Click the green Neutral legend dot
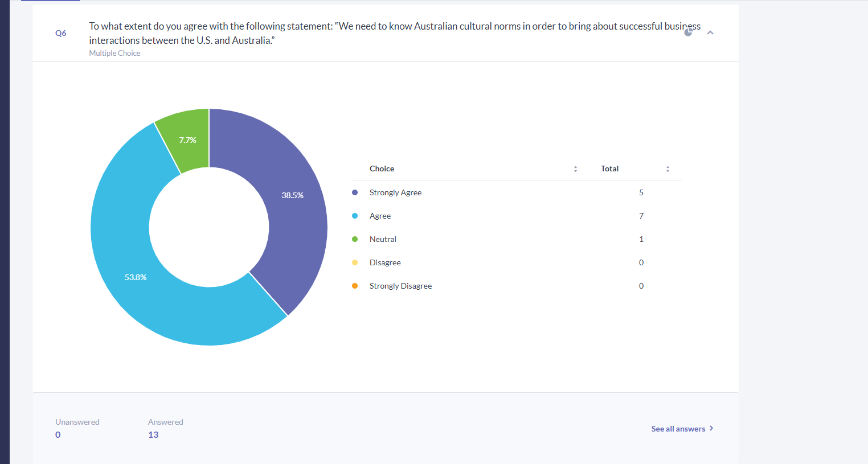The image size is (868, 464). tap(355, 239)
